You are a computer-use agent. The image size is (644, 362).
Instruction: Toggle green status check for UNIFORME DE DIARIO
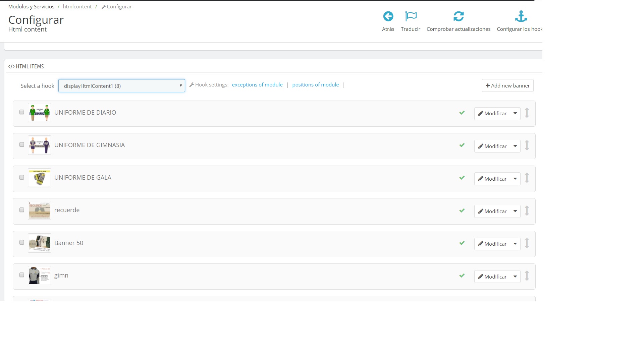pos(462,113)
